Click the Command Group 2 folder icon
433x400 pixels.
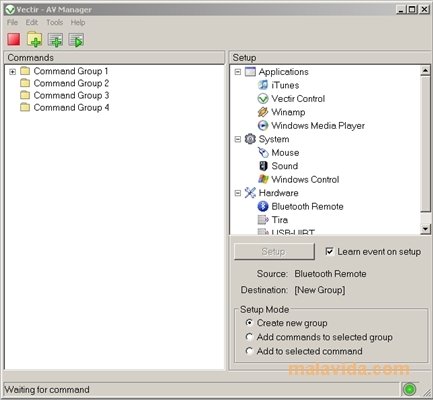point(25,83)
